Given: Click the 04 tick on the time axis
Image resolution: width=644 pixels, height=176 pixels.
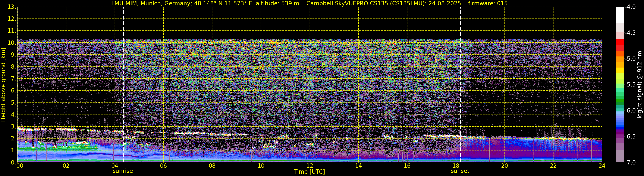Looking at the screenshot, I should tap(115, 166).
